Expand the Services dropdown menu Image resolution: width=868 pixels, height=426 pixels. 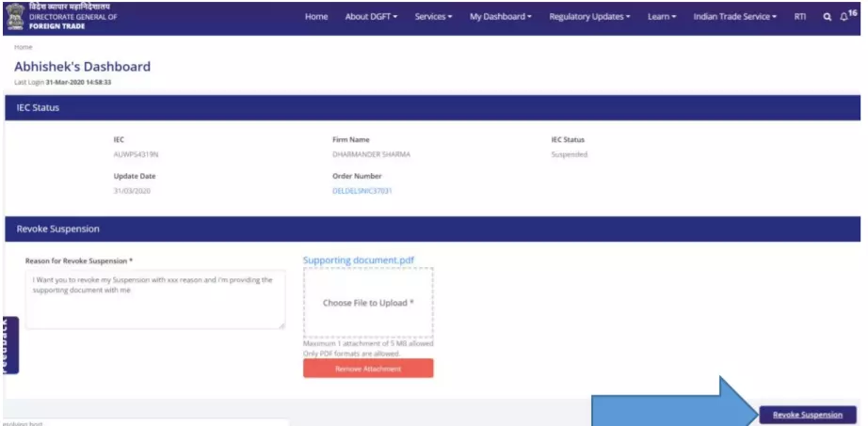coord(433,17)
